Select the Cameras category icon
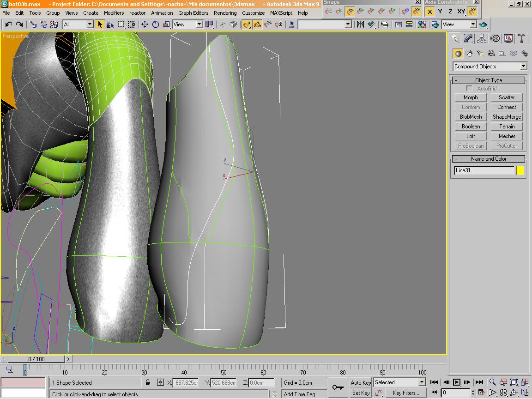Screen dimensions: 532x399 [491, 54]
